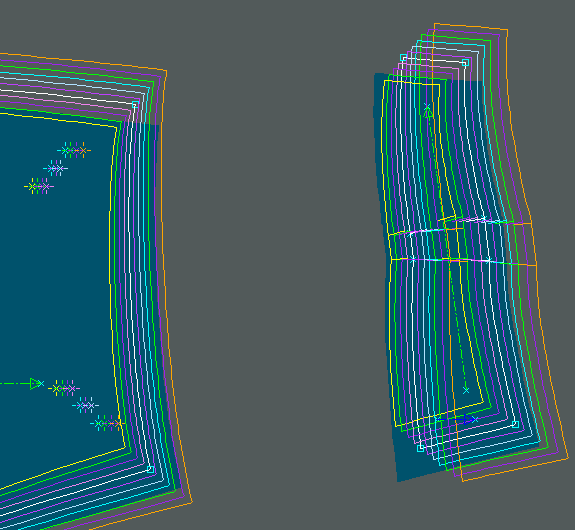This screenshot has height=530, width=575.
Task: Select the blue horizontal arrow on right piece
Action: click(x=457, y=419)
